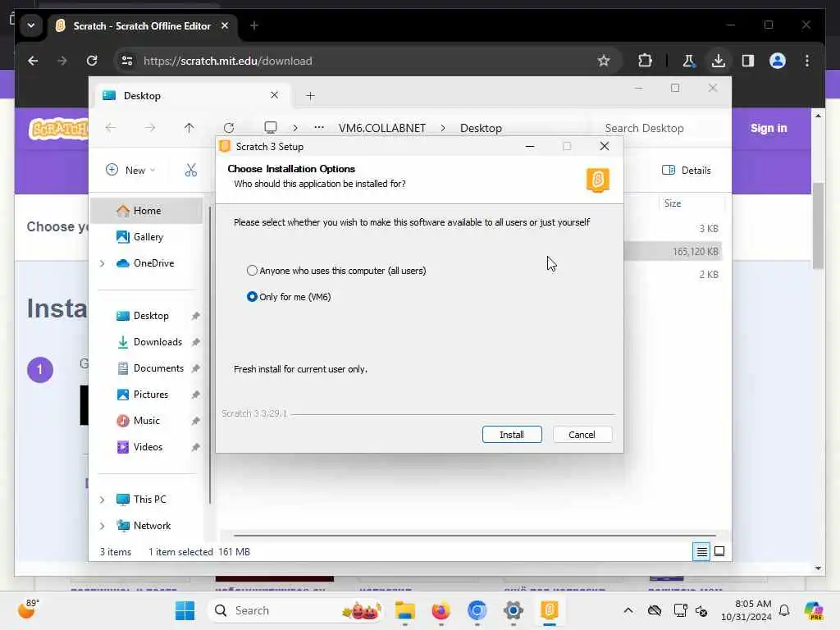Select the 165,120 KB file row

(673, 251)
